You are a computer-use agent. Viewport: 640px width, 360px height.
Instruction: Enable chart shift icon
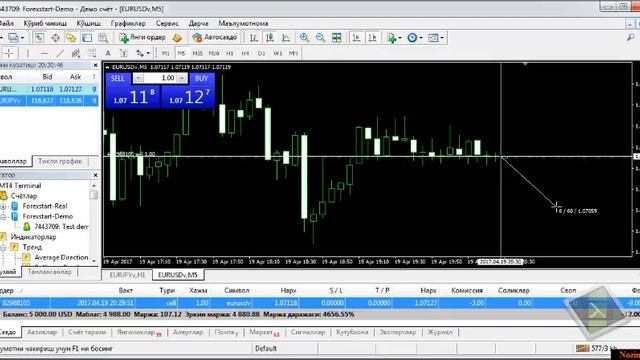[372, 38]
